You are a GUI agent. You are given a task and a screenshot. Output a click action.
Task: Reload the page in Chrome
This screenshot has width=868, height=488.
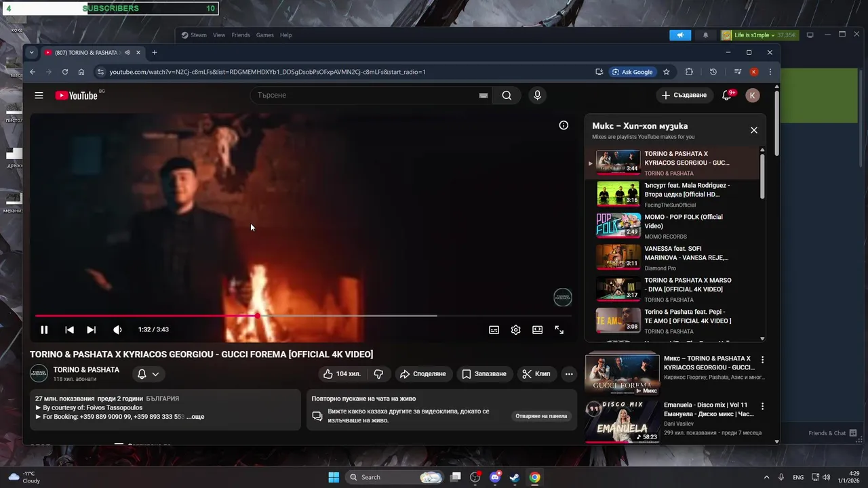[x=65, y=72]
